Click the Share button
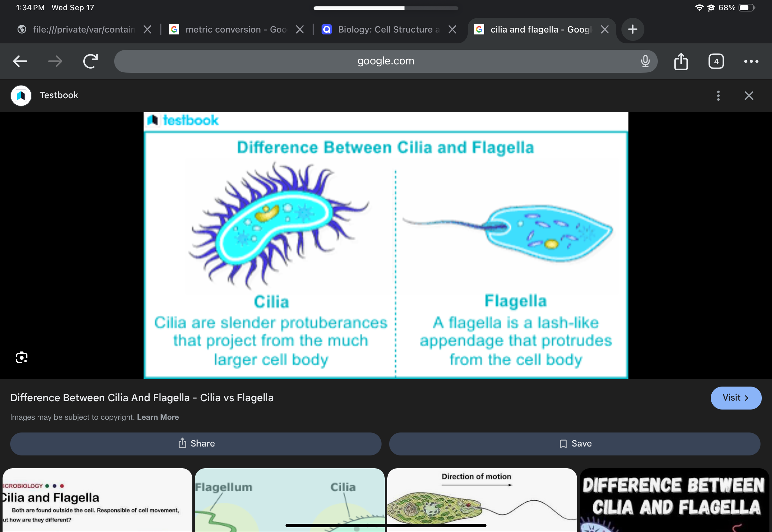Screen dimensions: 772x532 [x=196, y=444]
